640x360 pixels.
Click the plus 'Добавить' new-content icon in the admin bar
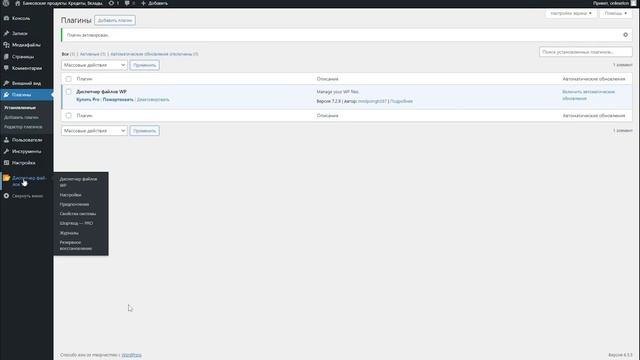coord(143,3)
